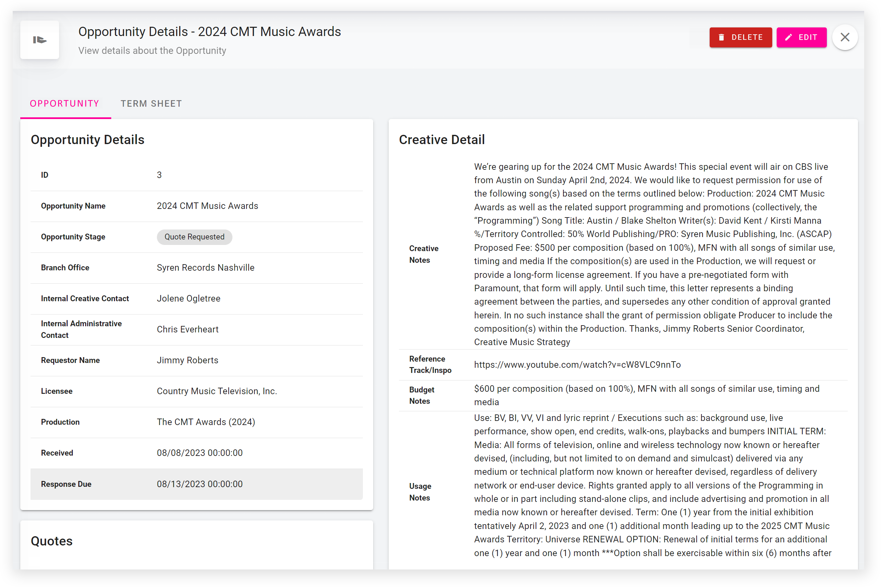Image resolution: width=881 pixels, height=588 pixels.
Task: Click the trash icon on DELETE button
Action: 721,37
